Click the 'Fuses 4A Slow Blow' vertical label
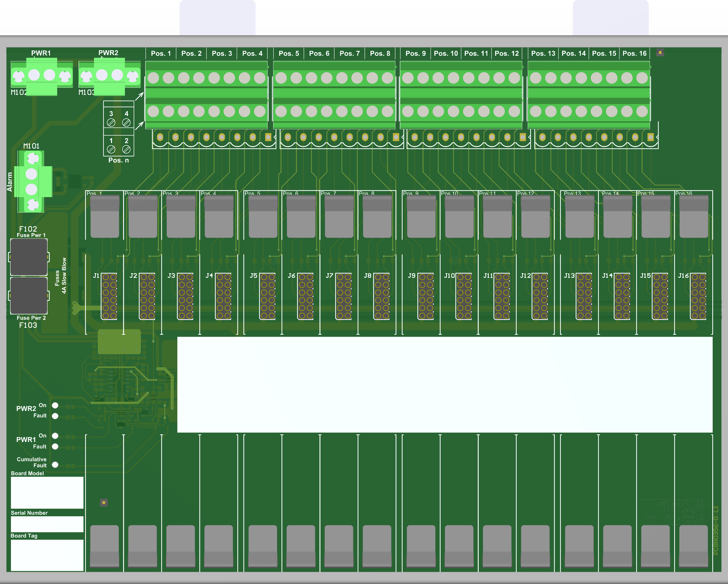This screenshot has height=584, width=728. coord(61,276)
